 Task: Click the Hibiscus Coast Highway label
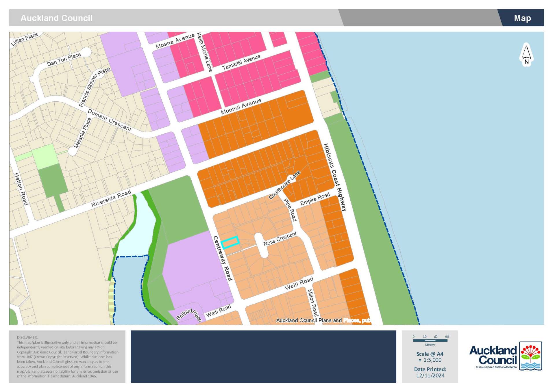click(335, 177)
